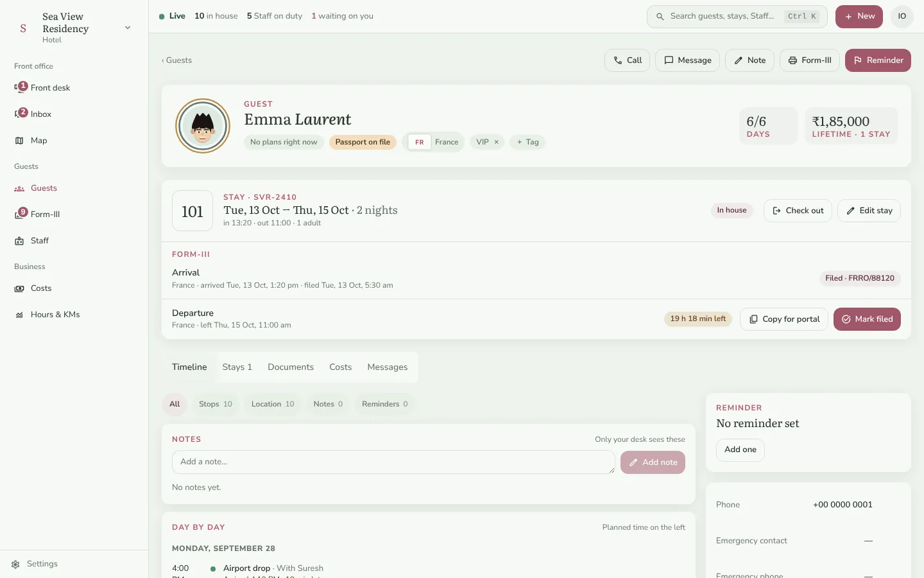
Task: Go to the Staff page
Action: coord(74,241)
